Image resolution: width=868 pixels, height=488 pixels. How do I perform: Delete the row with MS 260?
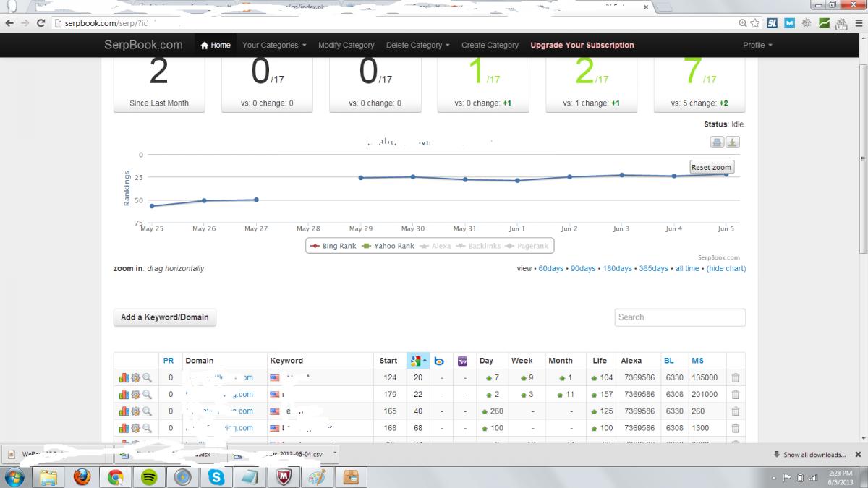coord(736,411)
